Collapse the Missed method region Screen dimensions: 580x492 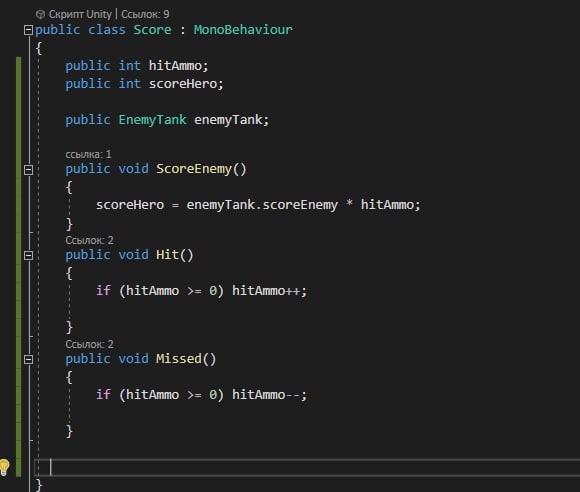tap(28, 359)
